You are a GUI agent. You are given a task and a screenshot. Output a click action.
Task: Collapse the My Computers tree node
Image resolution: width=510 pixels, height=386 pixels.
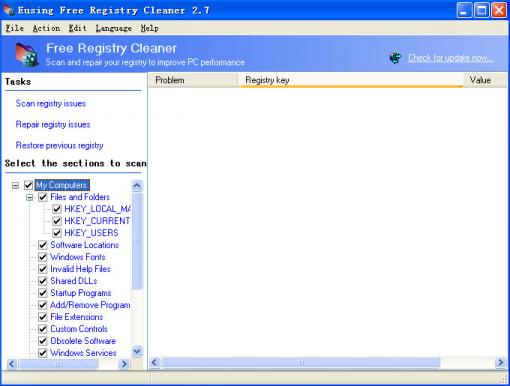(x=15, y=185)
